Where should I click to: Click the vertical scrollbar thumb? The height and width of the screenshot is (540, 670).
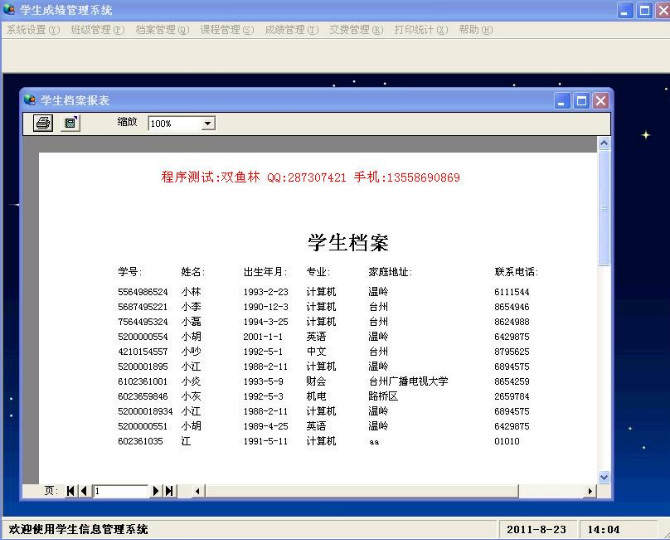coord(604,208)
